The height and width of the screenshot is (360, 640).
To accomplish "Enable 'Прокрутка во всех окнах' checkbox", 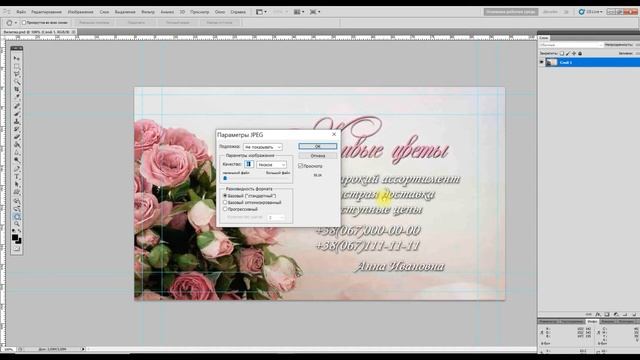I will pyautogui.click(x=24, y=22).
